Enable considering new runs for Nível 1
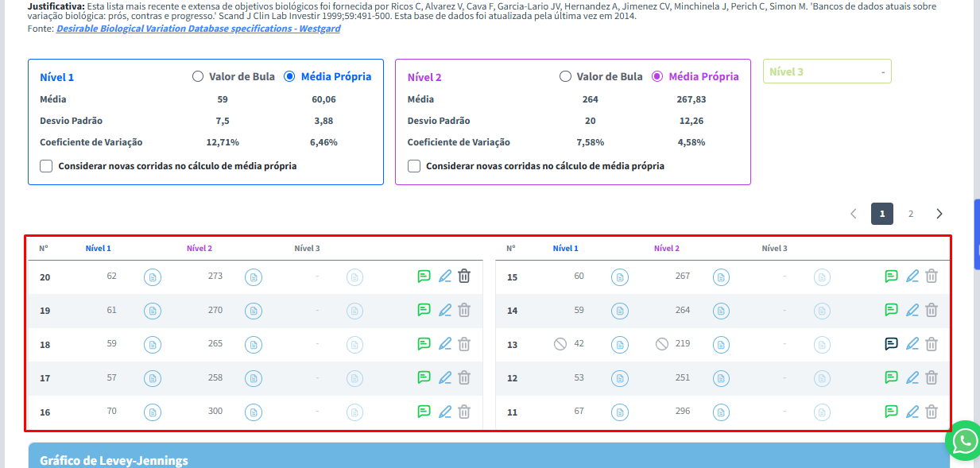The width and height of the screenshot is (980, 468). pyautogui.click(x=46, y=166)
